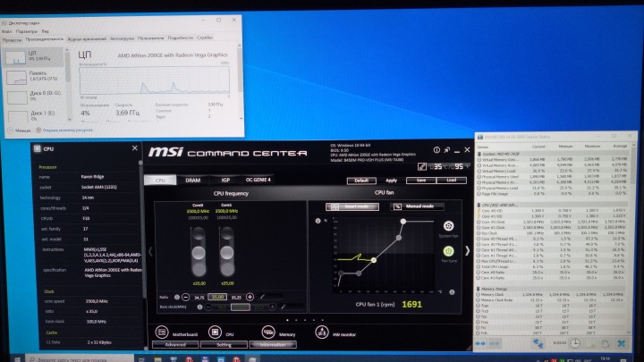Click the Windows taskbar search box

pyautogui.click(x=80, y=358)
